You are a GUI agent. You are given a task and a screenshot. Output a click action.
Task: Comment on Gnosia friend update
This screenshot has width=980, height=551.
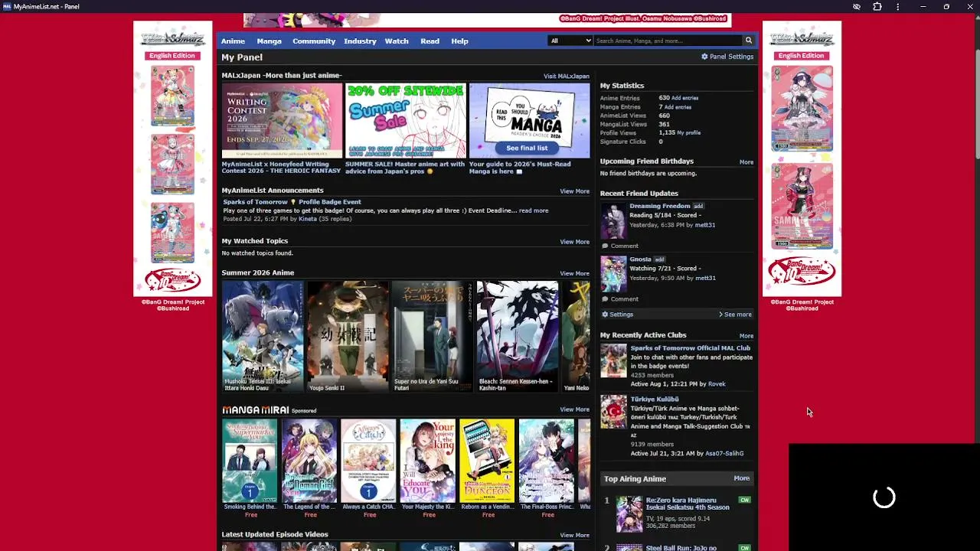pos(619,299)
